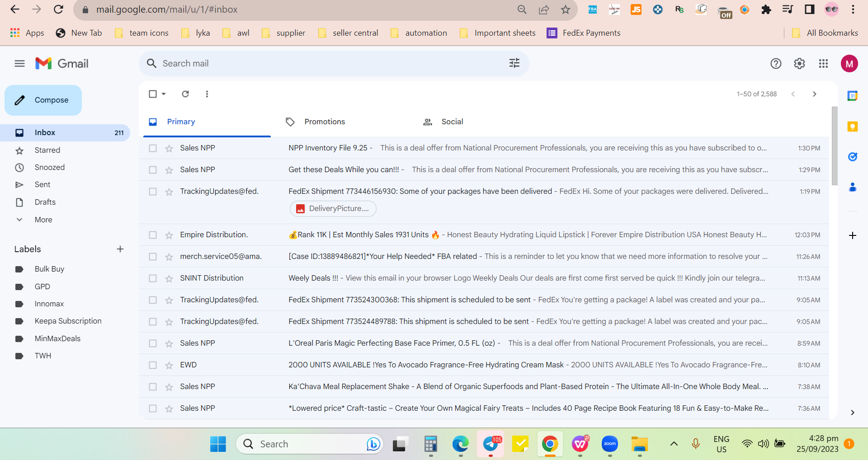Open the automation bookmarks folder
The height and width of the screenshot is (460, 868).
coord(419,33)
